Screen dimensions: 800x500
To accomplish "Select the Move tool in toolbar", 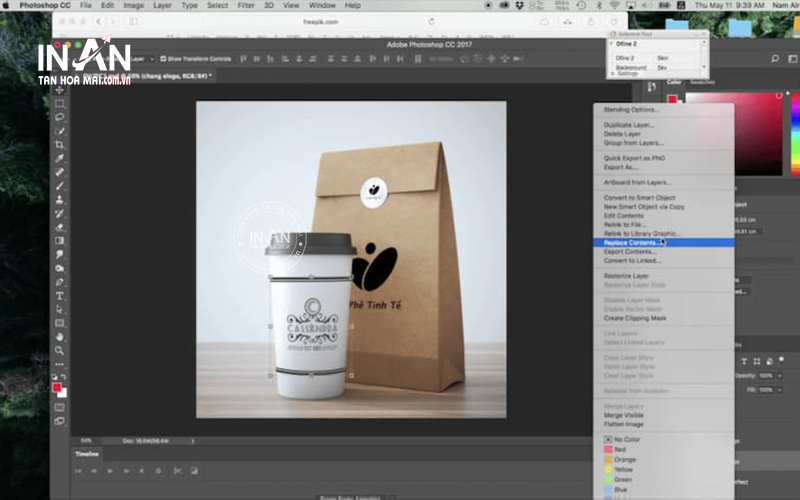I will pos(60,90).
